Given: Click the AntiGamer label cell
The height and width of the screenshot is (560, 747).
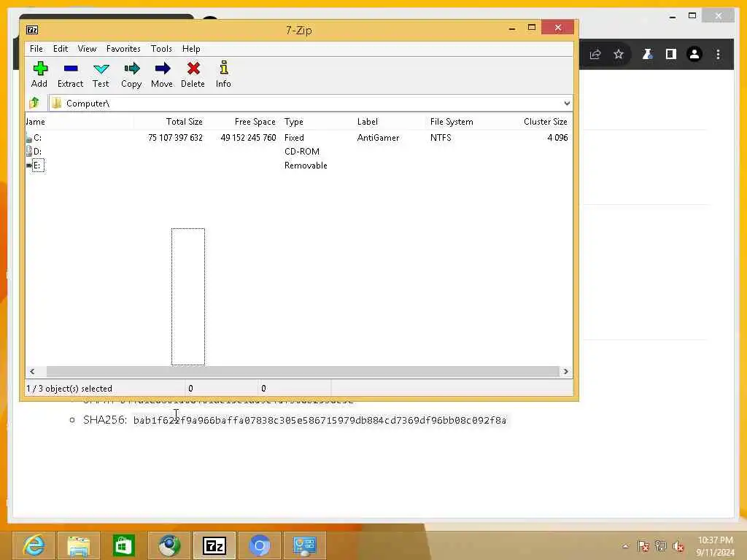Looking at the screenshot, I should 379,138.
